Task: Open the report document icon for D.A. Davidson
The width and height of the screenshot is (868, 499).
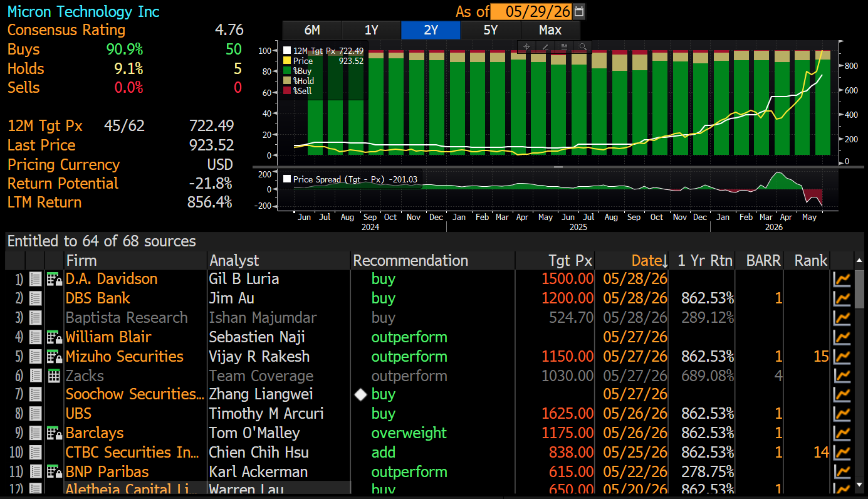Action: pyautogui.click(x=36, y=279)
